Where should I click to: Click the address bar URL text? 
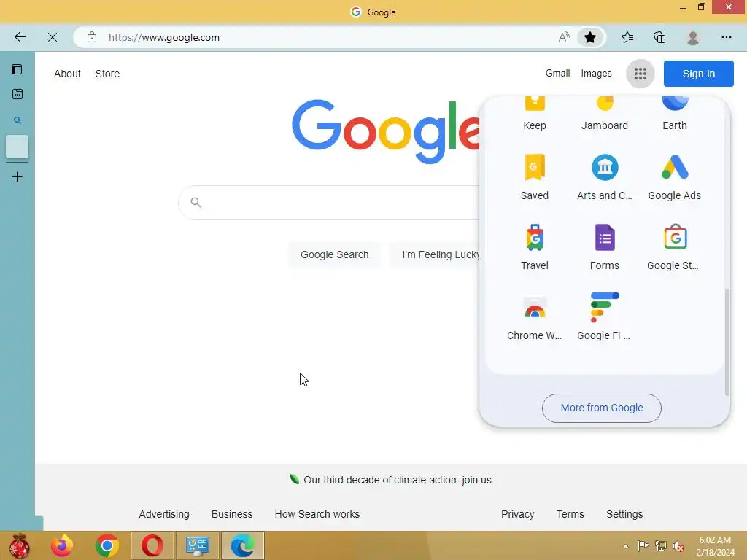pyautogui.click(x=164, y=37)
